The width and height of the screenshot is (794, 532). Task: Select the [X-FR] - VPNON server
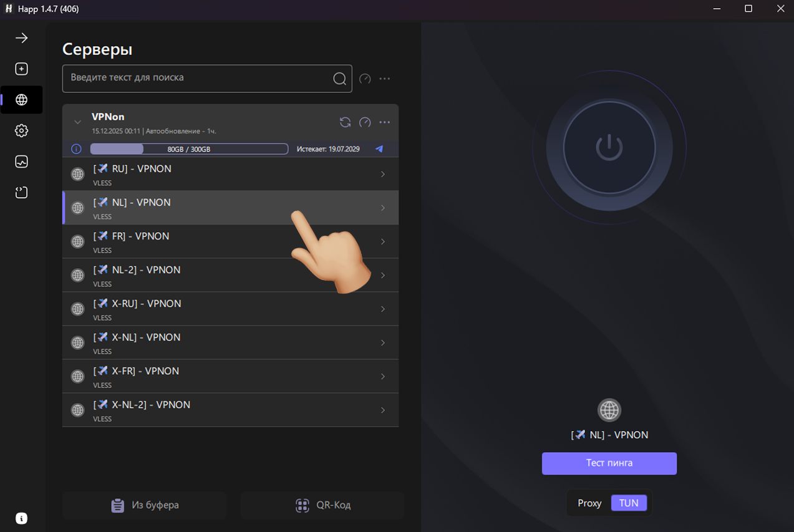point(230,376)
